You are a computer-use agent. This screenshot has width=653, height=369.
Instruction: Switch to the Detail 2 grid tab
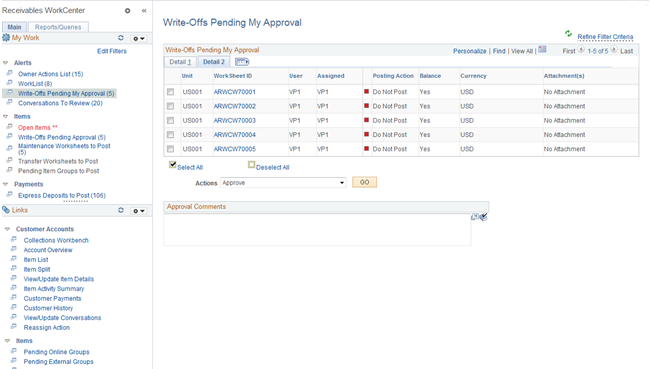tap(214, 62)
